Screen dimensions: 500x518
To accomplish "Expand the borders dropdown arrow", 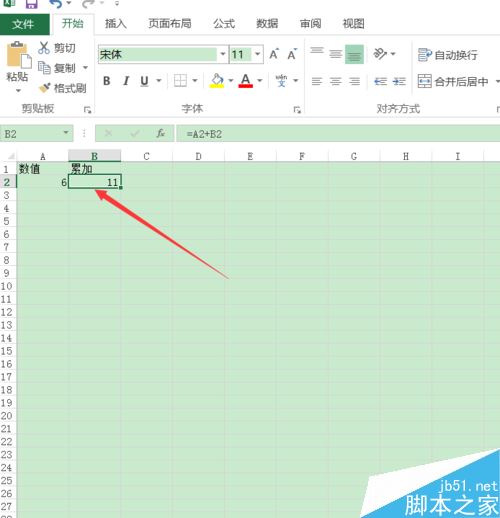I will [195, 81].
